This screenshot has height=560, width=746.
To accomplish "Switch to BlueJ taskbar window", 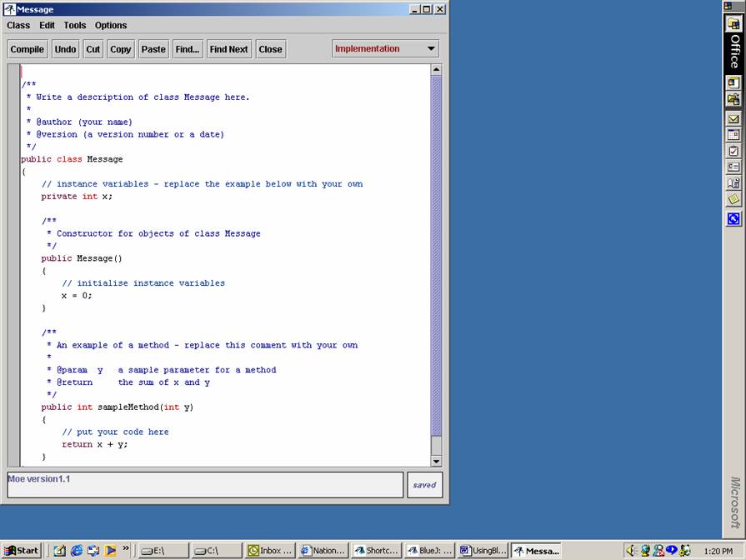I will [429, 551].
